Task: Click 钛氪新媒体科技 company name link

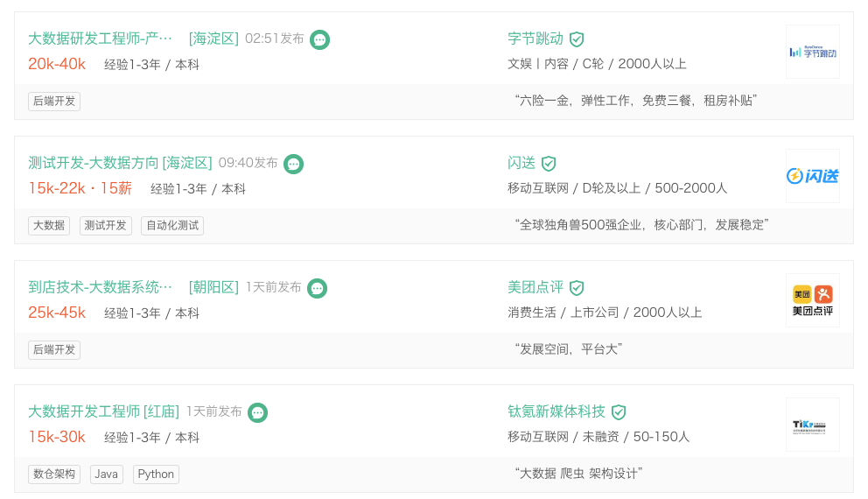Action: pos(556,411)
